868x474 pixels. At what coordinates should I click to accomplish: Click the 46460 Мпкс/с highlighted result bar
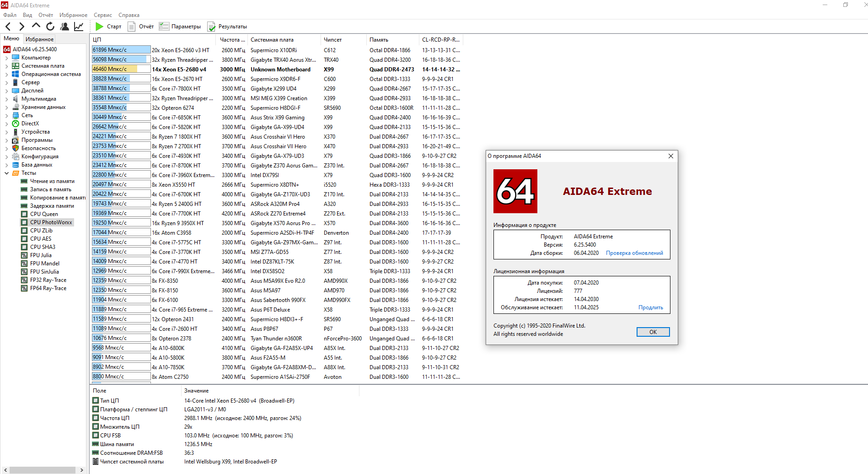tap(121, 69)
